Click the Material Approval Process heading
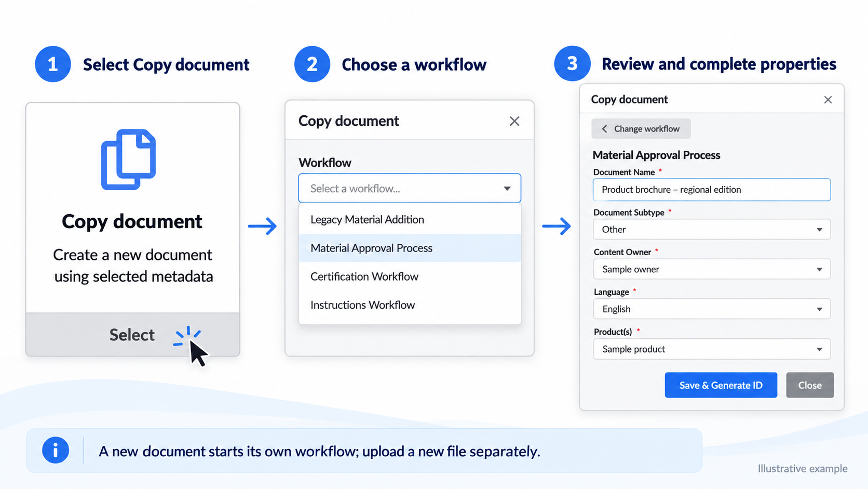The height and width of the screenshot is (489, 868). 656,155
